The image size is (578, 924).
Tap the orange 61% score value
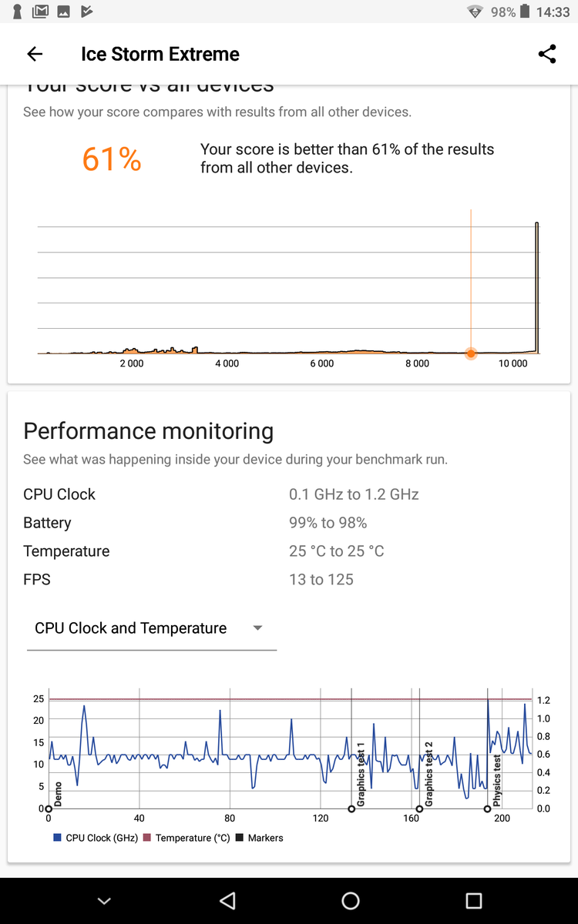(x=112, y=159)
